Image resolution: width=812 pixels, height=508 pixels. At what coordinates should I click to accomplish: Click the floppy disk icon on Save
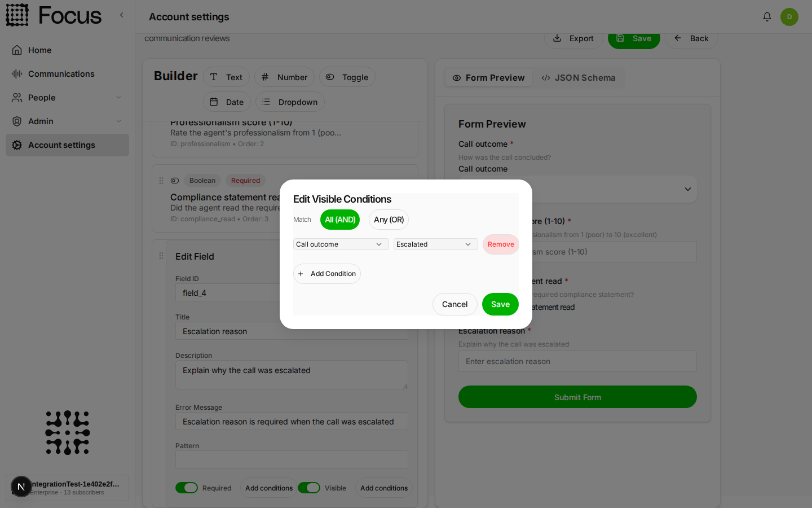coord(620,38)
